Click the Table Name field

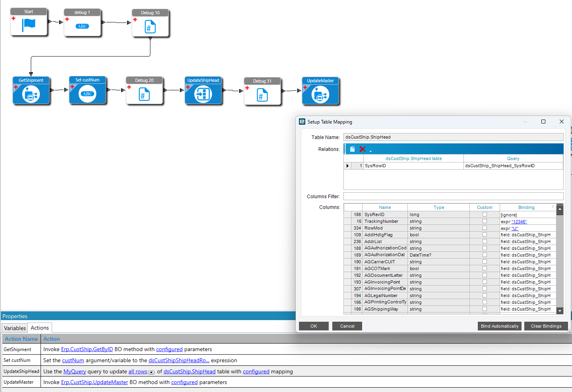pos(453,137)
